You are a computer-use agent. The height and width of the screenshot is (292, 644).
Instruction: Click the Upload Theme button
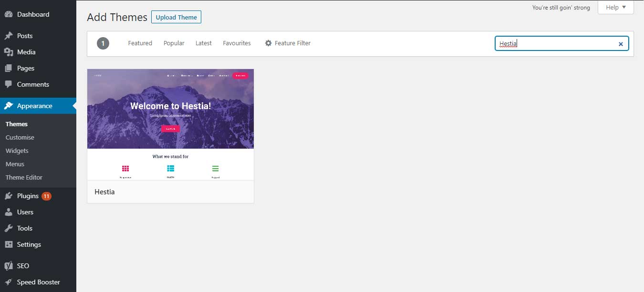pos(177,17)
